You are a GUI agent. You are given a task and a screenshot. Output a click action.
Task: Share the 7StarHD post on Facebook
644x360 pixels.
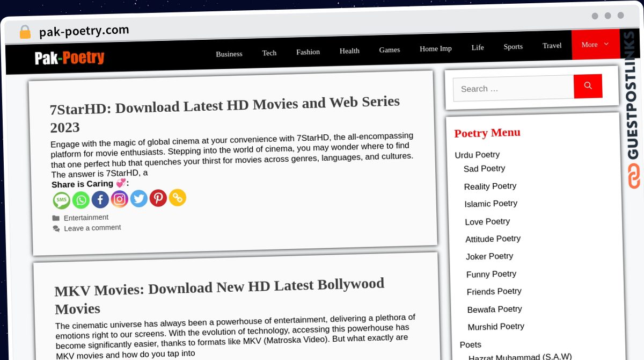point(100,200)
